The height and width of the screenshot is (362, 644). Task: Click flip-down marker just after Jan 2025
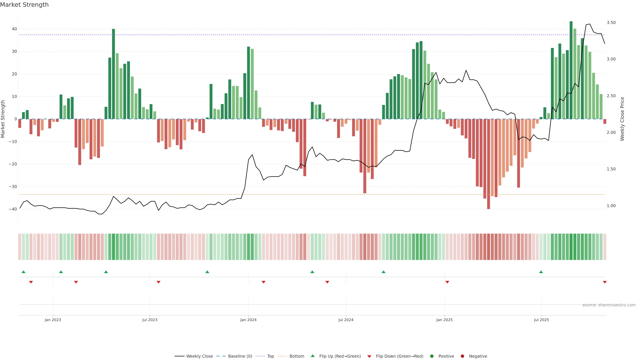point(447,282)
